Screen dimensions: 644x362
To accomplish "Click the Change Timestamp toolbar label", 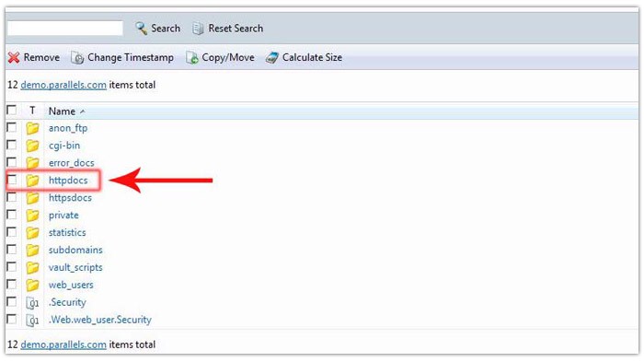I will coord(131,58).
